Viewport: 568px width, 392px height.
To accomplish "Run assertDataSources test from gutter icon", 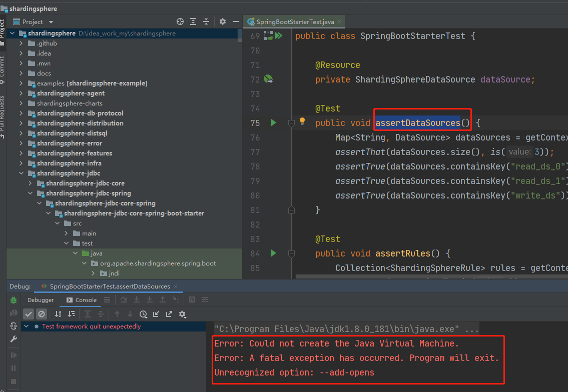I will pyautogui.click(x=274, y=122).
